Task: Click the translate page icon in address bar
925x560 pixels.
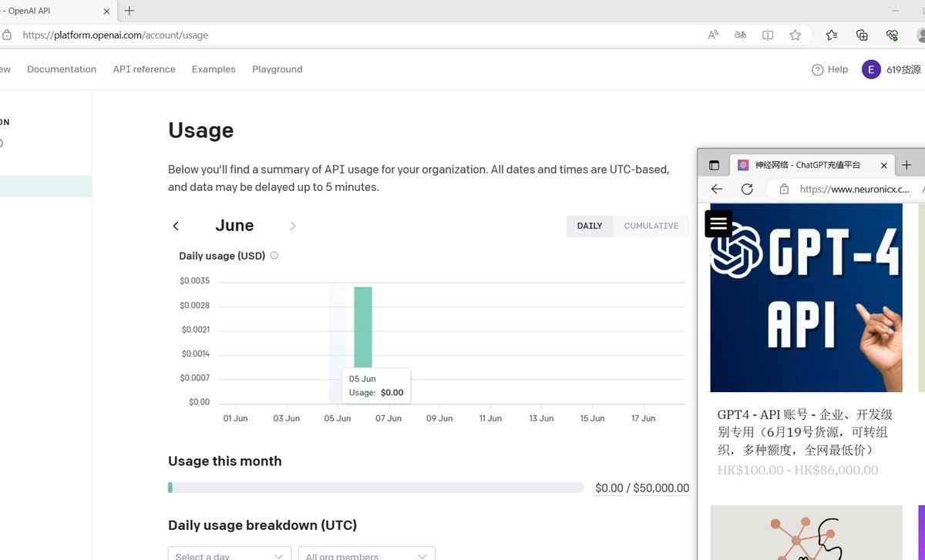Action: (740, 35)
